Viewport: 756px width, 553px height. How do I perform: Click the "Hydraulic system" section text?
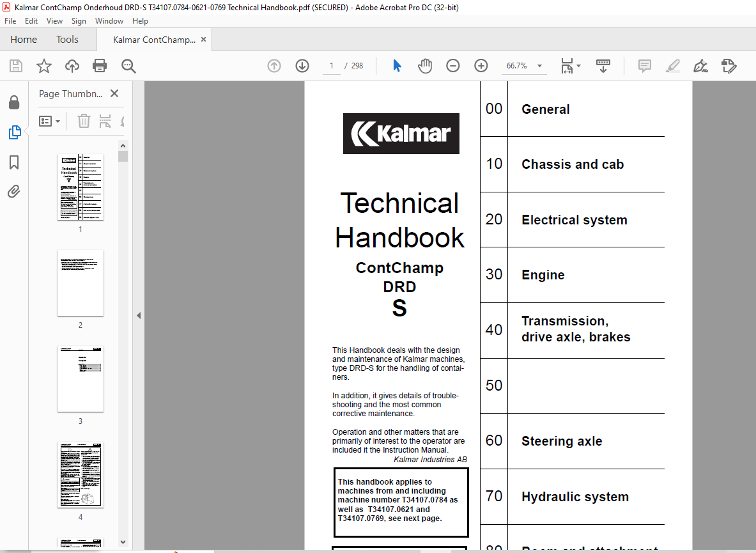pyautogui.click(x=575, y=497)
